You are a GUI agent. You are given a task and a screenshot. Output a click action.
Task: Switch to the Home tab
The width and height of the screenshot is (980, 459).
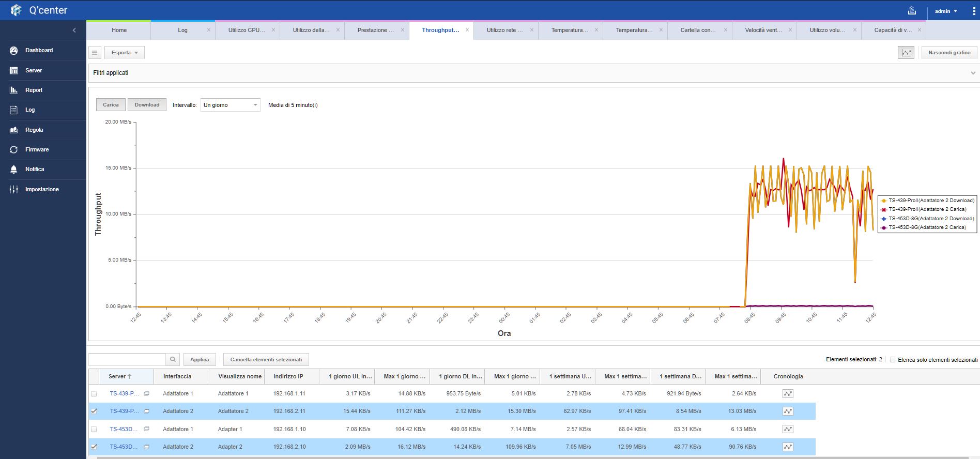pos(119,30)
